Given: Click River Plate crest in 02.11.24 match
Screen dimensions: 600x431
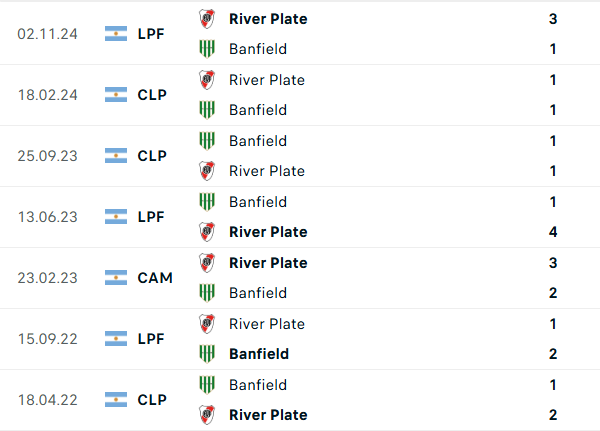Looking at the screenshot, I should click(x=207, y=18).
